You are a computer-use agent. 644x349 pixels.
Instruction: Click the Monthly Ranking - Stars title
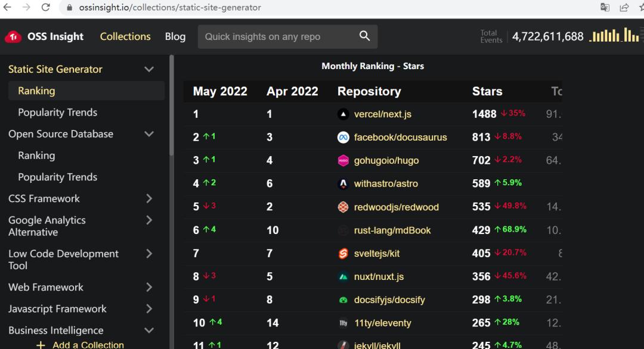coord(373,66)
